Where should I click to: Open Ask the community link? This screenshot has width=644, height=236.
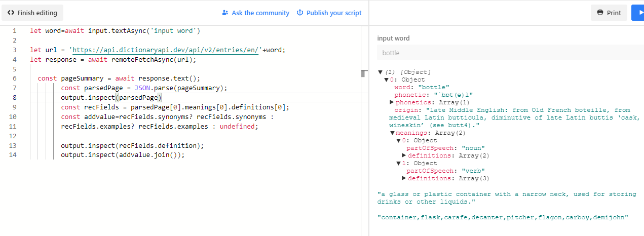pyautogui.click(x=256, y=13)
